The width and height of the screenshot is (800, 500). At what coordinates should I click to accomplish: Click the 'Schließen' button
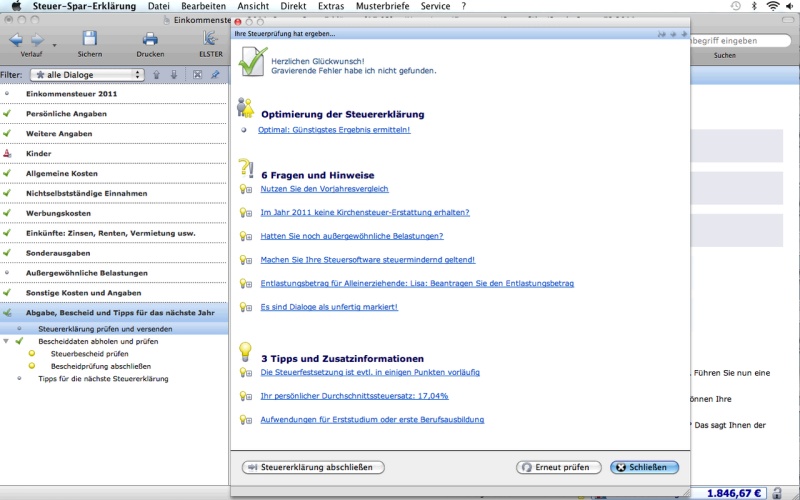[644, 467]
